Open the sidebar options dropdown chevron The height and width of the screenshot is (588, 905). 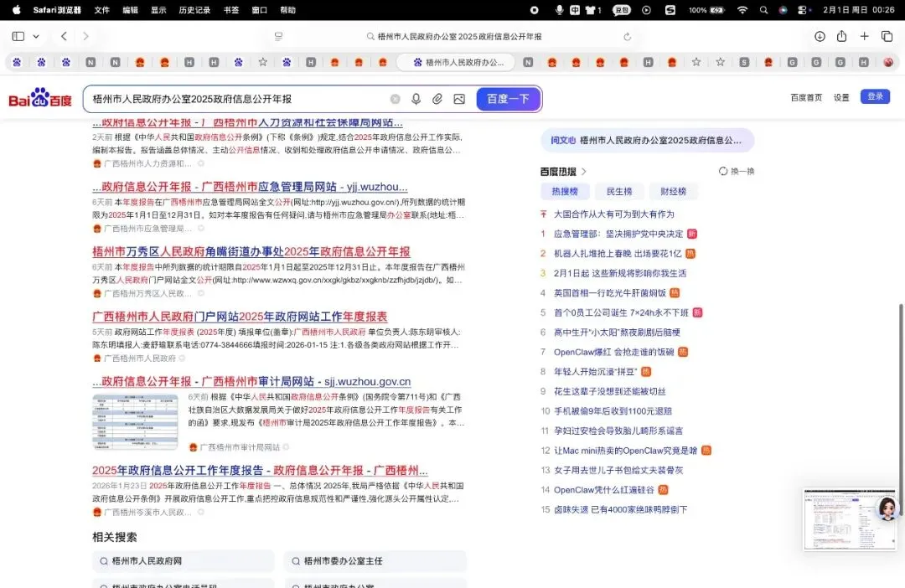click(36, 36)
